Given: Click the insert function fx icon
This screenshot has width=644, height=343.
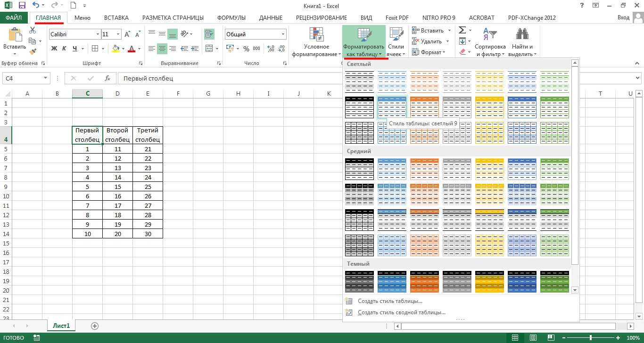Looking at the screenshot, I should [107, 78].
